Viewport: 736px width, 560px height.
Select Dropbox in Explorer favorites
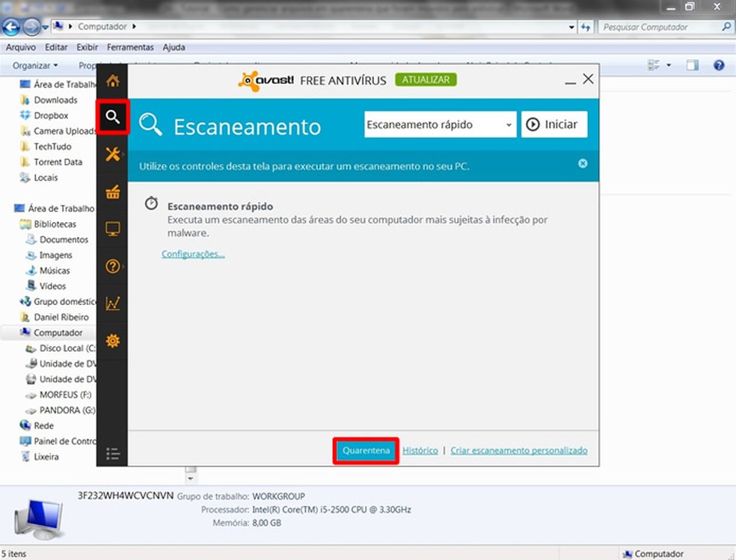pos(51,115)
